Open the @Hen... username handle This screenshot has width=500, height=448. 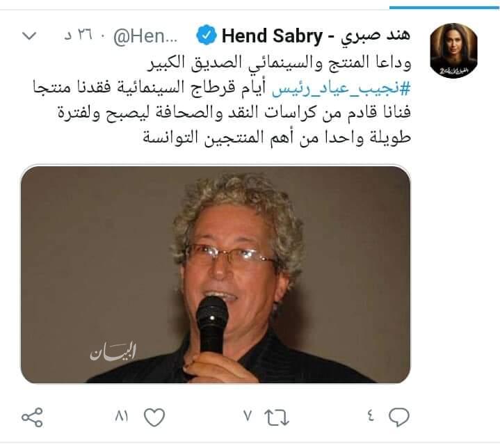tap(145, 37)
